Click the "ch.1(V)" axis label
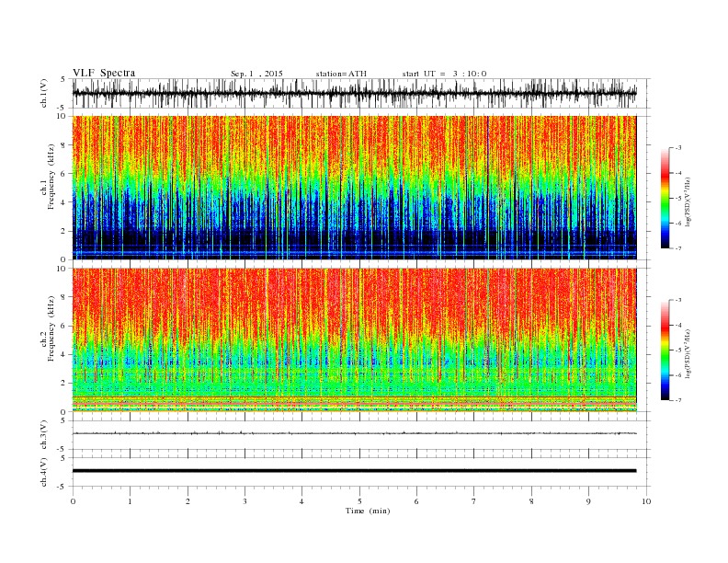 (x=44, y=93)
